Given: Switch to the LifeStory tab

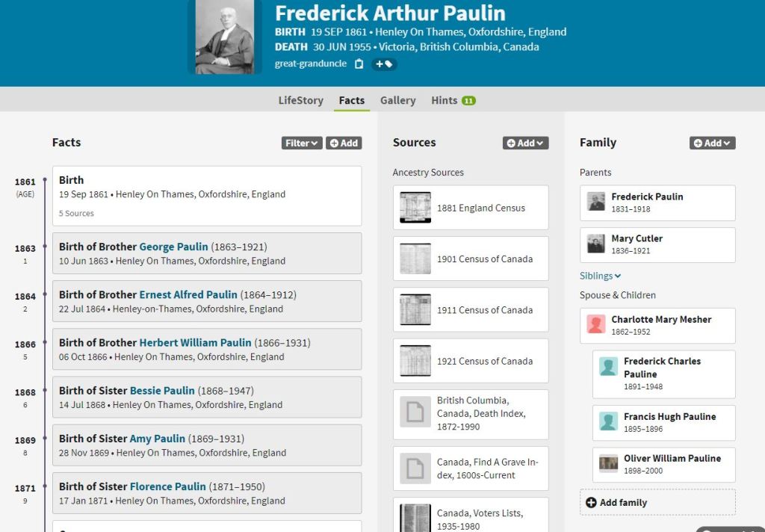Looking at the screenshot, I should (300, 100).
